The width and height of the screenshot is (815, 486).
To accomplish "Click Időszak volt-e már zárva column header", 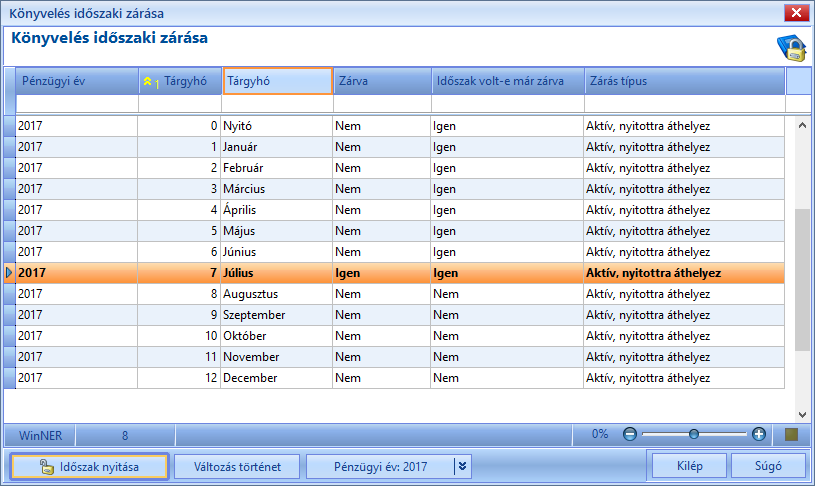I will point(508,81).
